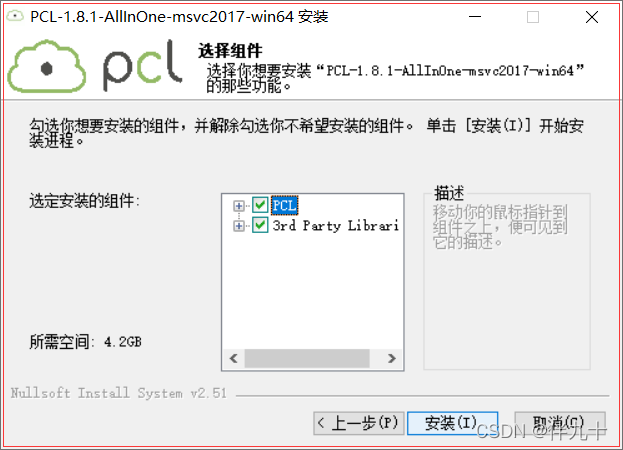Expand the 3rd Party Libraries node
Screen dimensions: 623x450
tap(238, 226)
